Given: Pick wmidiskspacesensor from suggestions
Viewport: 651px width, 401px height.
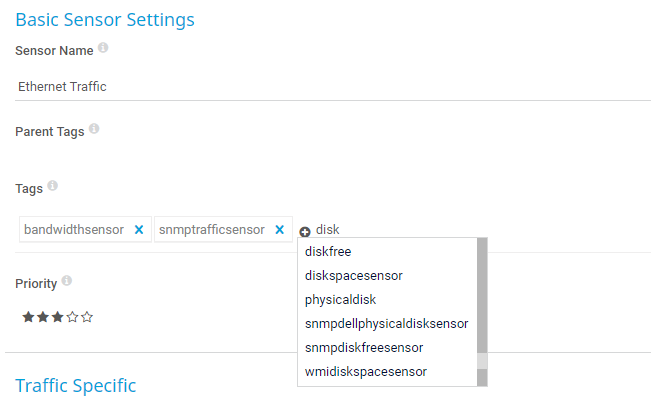Looking at the screenshot, I should pos(366,371).
